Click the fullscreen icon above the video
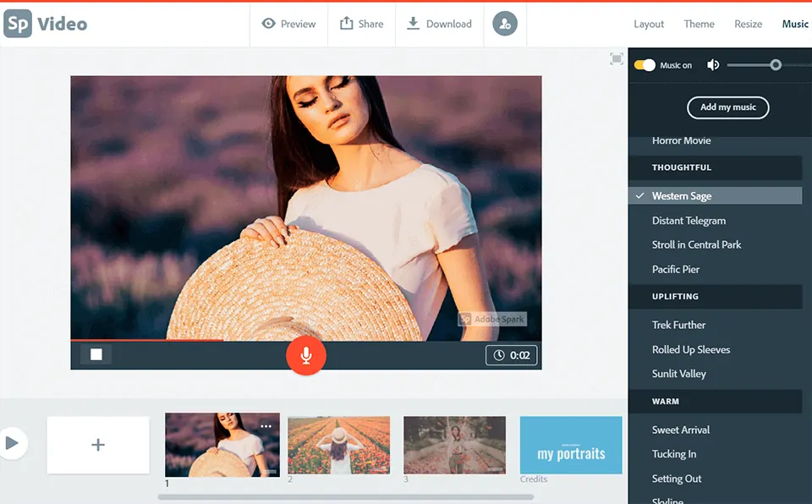This screenshot has width=812, height=504. 617,59
